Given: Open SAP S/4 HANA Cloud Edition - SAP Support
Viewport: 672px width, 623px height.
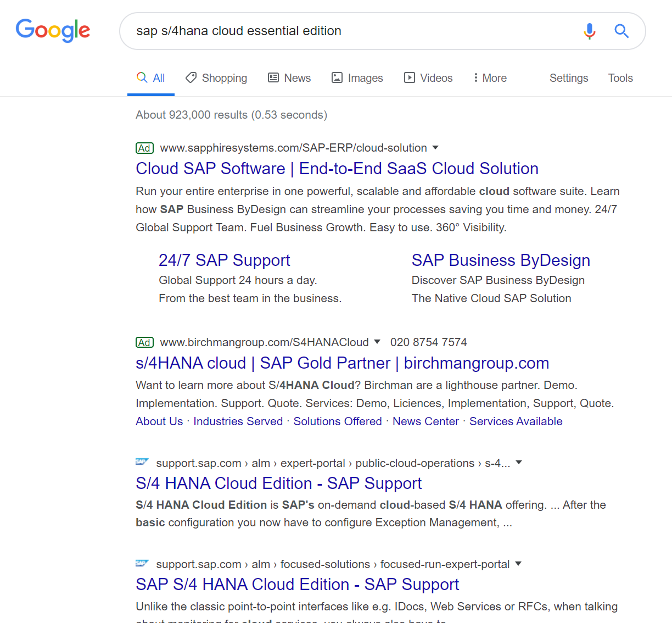Looking at the screenshot, I should click(x=298, y=585).
